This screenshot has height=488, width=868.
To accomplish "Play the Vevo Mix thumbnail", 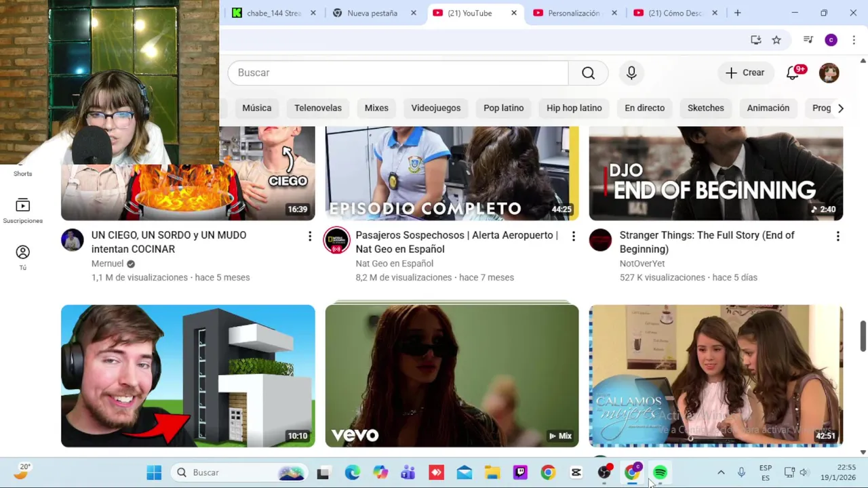I will 452,375.
